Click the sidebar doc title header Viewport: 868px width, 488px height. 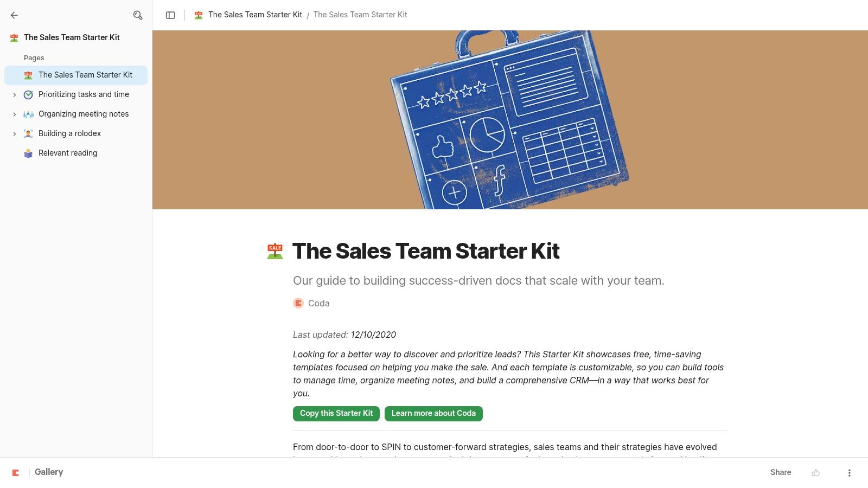[x=72, y=37]
